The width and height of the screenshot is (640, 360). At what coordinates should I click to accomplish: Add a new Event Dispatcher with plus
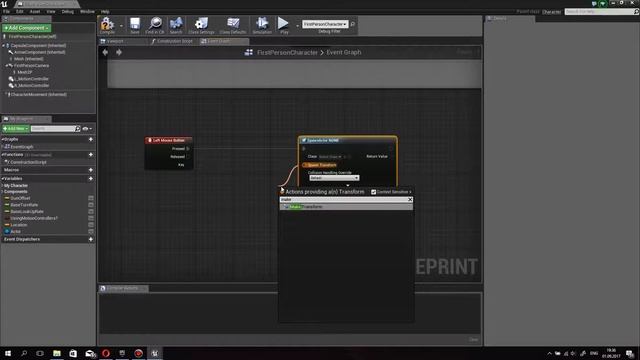91,239
